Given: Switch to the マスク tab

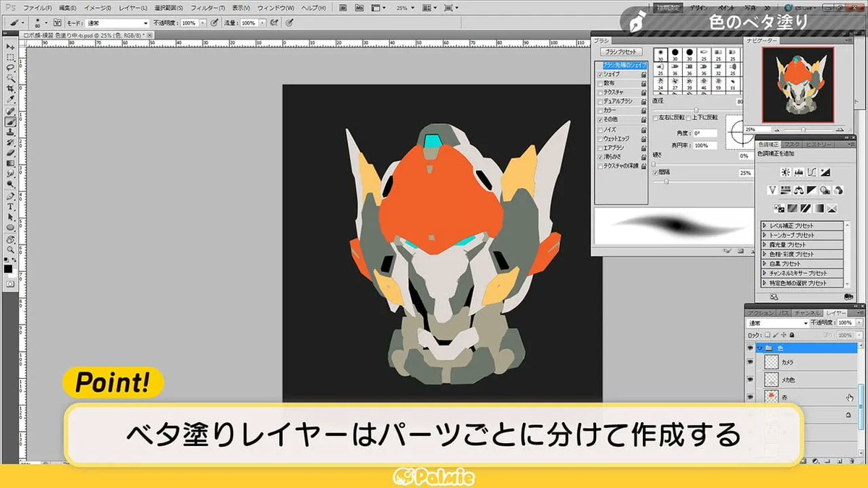Looking at the screenshot, I should (x=793, y=144).
